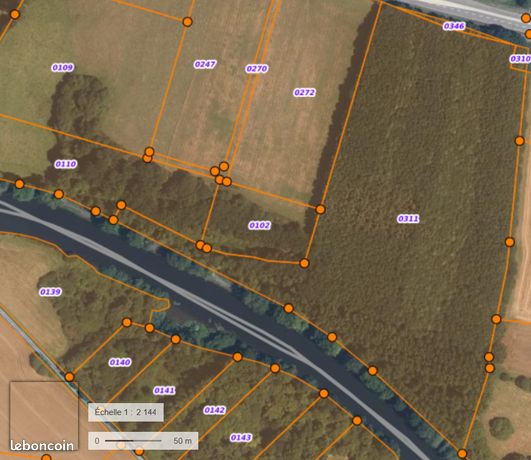This screenshot has height=460, width=531.
Task: Click parcel label 0311
Action: pyautogui.click(x=408, y=219)
